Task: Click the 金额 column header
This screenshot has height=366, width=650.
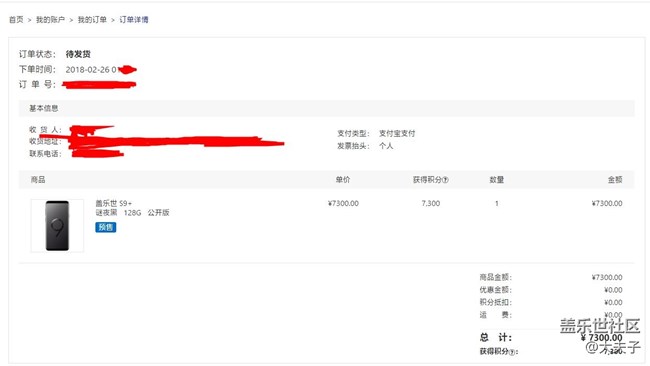Action: [615, 179]
